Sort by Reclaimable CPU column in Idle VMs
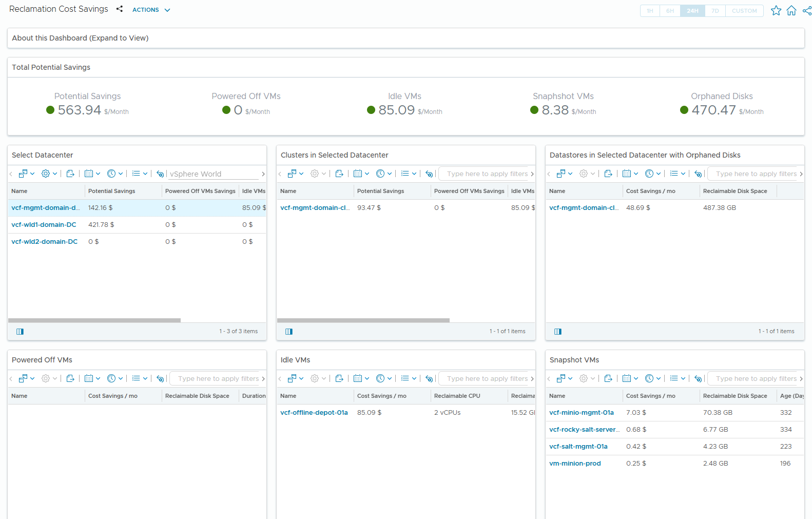 (x=469, y=396)
